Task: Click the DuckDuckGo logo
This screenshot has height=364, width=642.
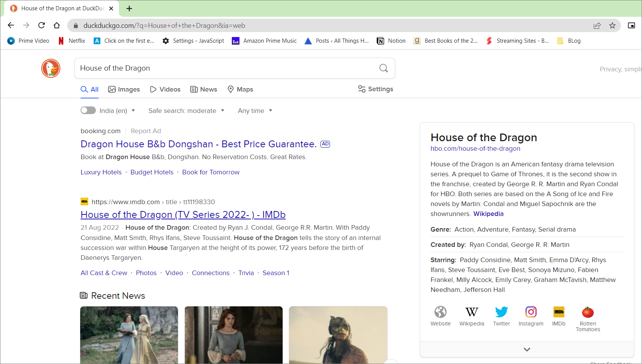Action: (51, 68)
